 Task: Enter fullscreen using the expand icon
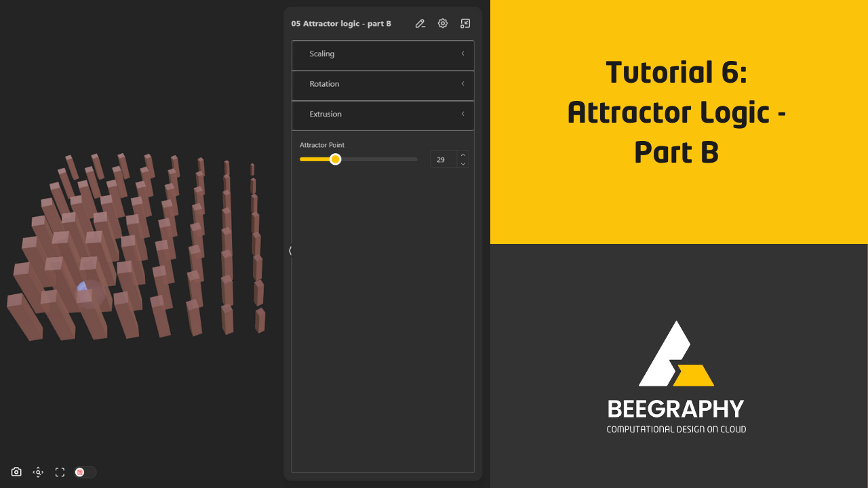pyautogui.click(x=60, y=472)
